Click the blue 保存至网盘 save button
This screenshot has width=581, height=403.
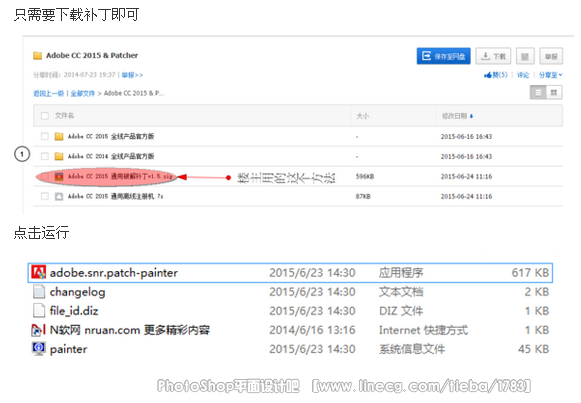pyautogui.click(x=444, y=56)
